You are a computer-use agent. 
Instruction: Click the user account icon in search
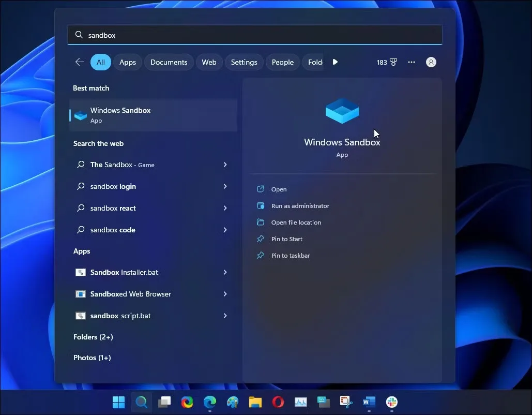(431, 62)
